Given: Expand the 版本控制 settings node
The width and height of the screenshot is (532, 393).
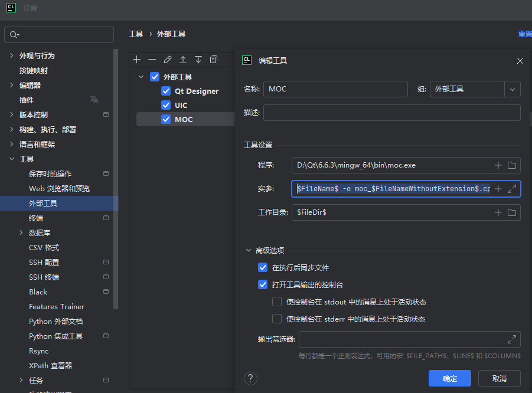Looking at the screenshot, I should 12,114.
